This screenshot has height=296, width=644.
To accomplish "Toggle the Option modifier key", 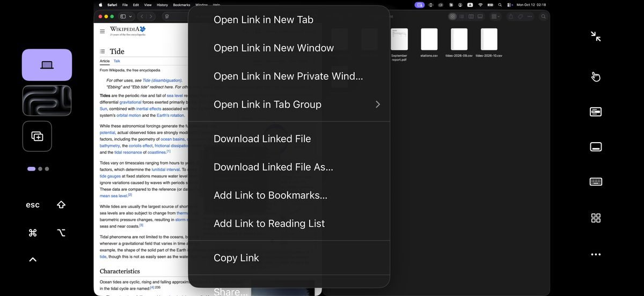I will coord(61,233).
